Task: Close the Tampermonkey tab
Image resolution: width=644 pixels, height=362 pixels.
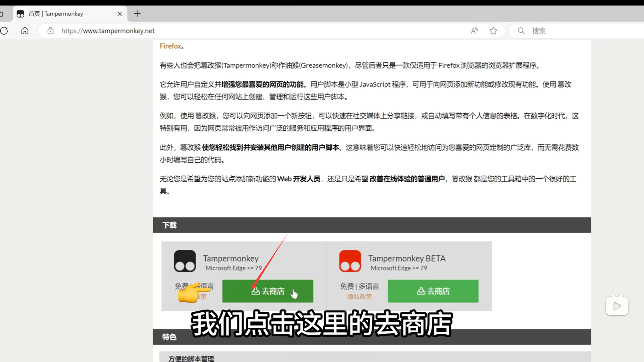Action: 120,14
